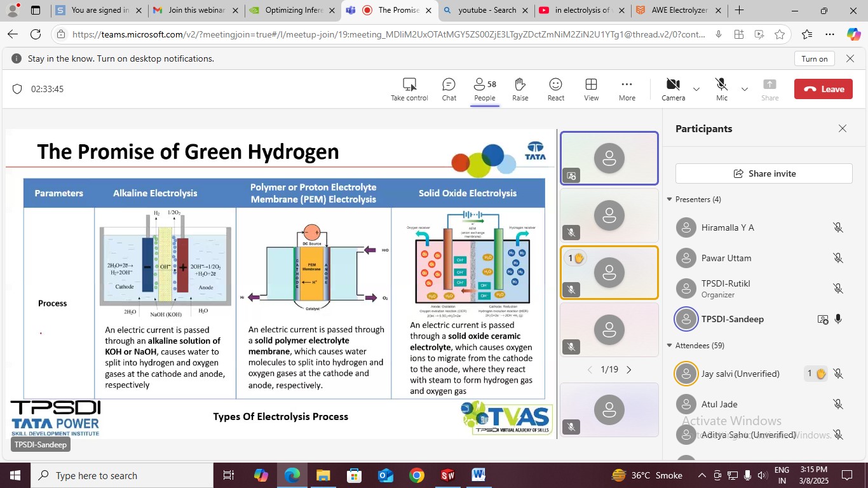This screenshot has width=868, height=488.
Task: Close the Participants panel
Action: [842, 128]
